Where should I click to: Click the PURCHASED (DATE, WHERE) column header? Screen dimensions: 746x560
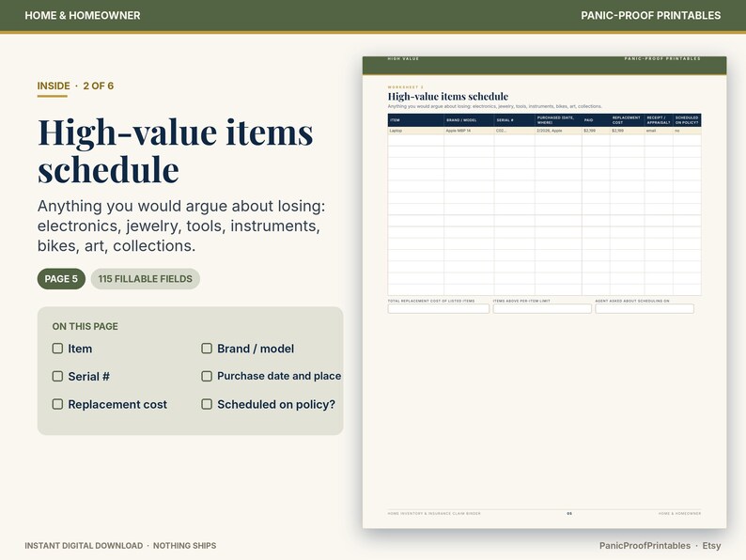[558, 120]
